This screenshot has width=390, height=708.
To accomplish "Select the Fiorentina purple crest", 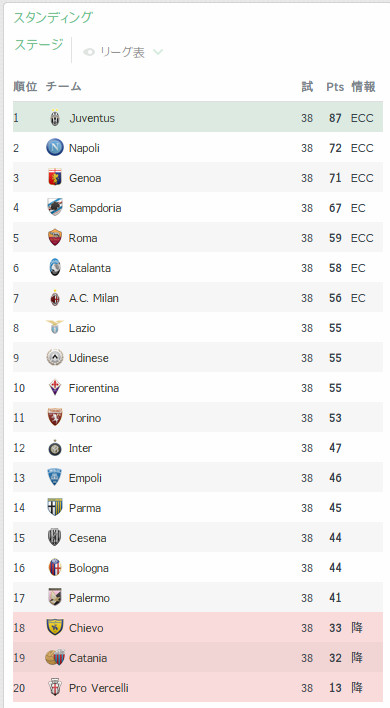I will (55, 387).
